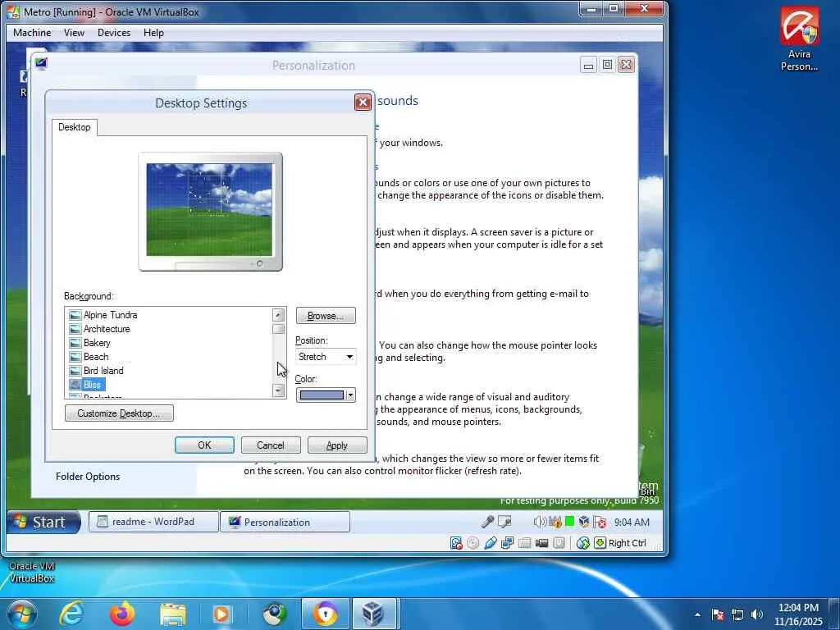Click the VirtualBox hard disk activity icon
The height and width of the screenshot is (630, 840).
point(456,543)
